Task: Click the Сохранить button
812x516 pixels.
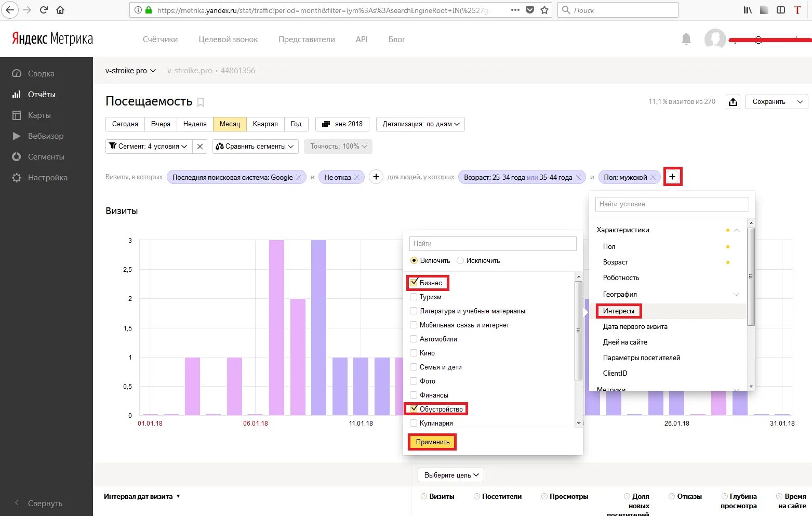Action: point(769,102)
